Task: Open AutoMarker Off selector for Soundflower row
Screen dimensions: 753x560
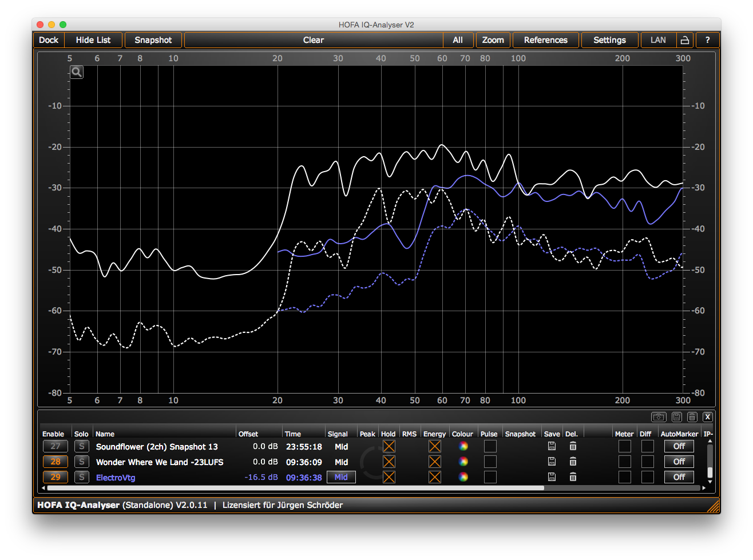Action: point(679,446)
